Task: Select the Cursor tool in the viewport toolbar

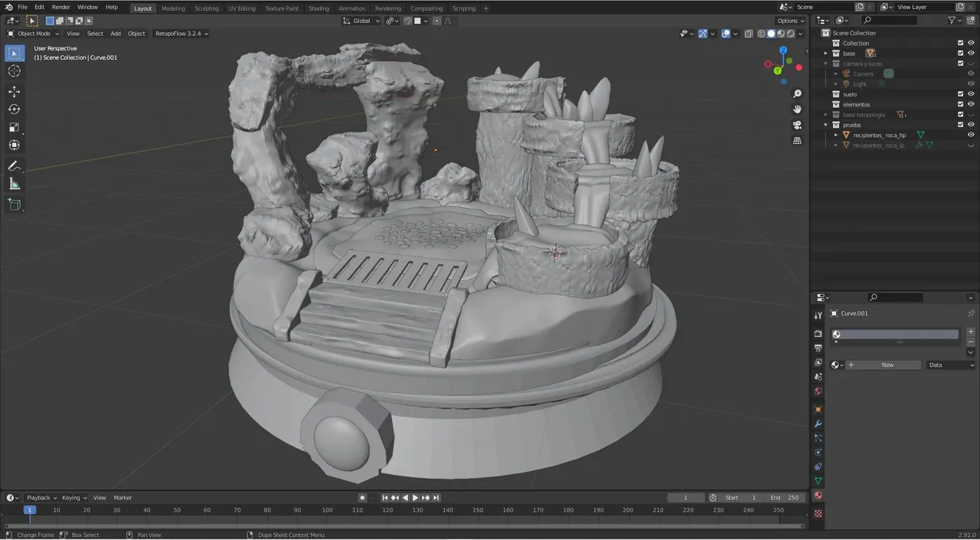Action: (15, 71)
